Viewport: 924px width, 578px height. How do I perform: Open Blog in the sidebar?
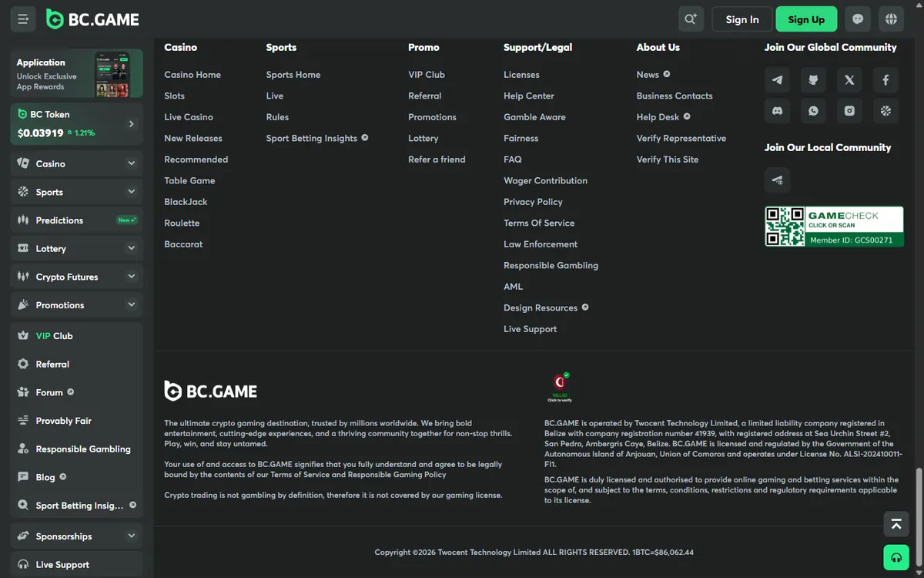pyautogui.click(x=76, y=477)
